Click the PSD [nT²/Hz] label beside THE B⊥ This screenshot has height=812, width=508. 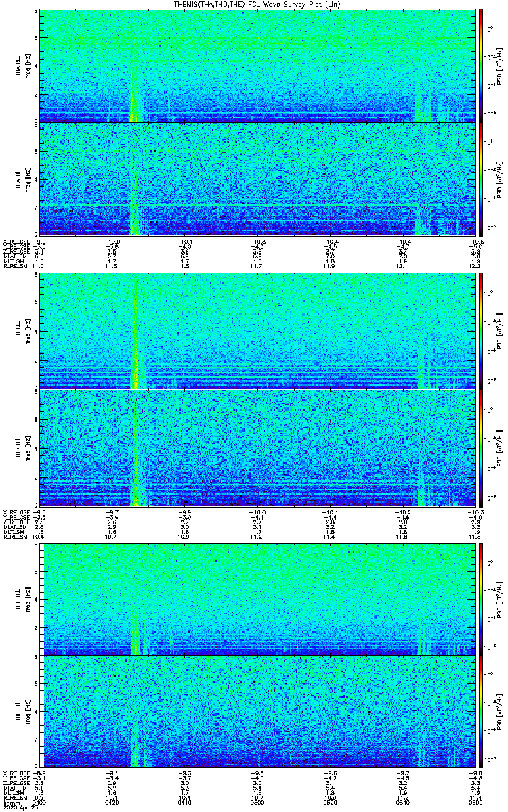499,600
